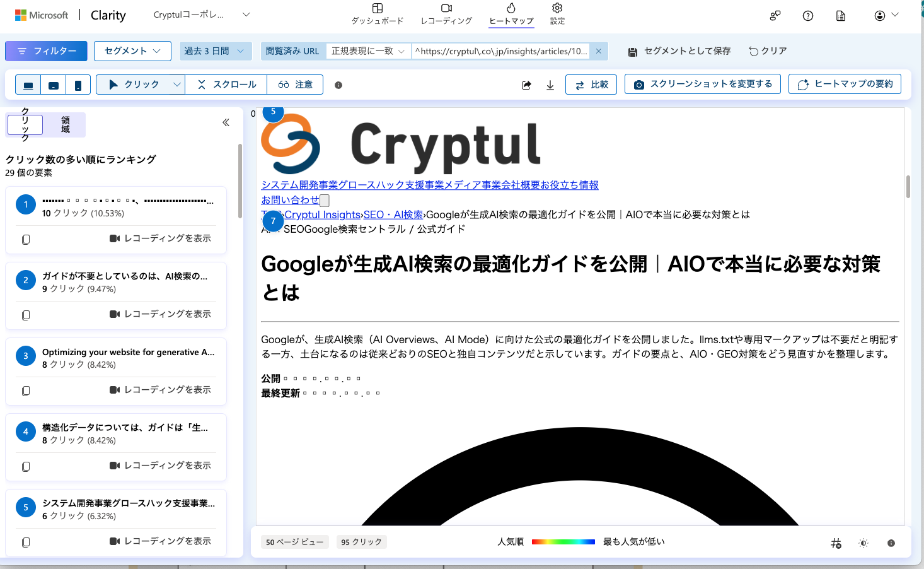924x569 pixels.
Task: Click the システム開発事業 navigation link
Action: click(299, 185)
